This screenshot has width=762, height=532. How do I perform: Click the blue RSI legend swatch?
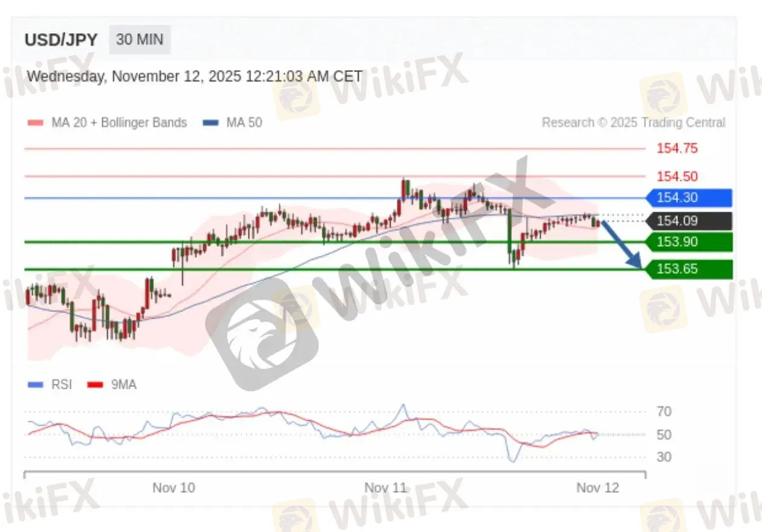pos(36,384)
